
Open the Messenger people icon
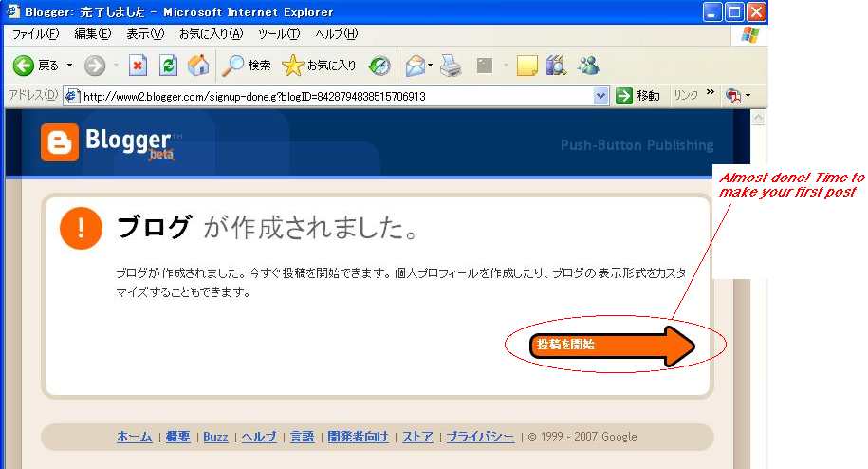(588, 66)
